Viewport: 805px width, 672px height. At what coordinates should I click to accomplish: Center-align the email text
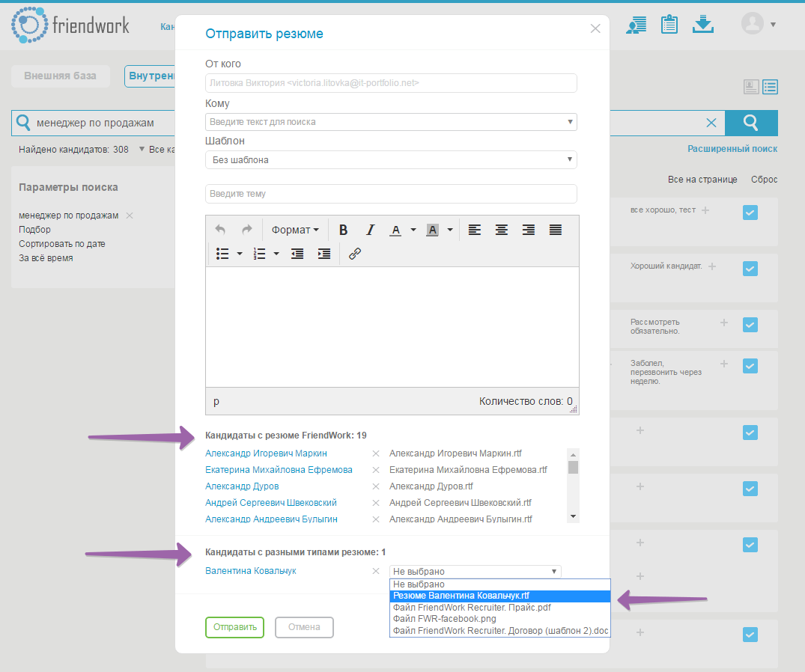click(501, 230)
